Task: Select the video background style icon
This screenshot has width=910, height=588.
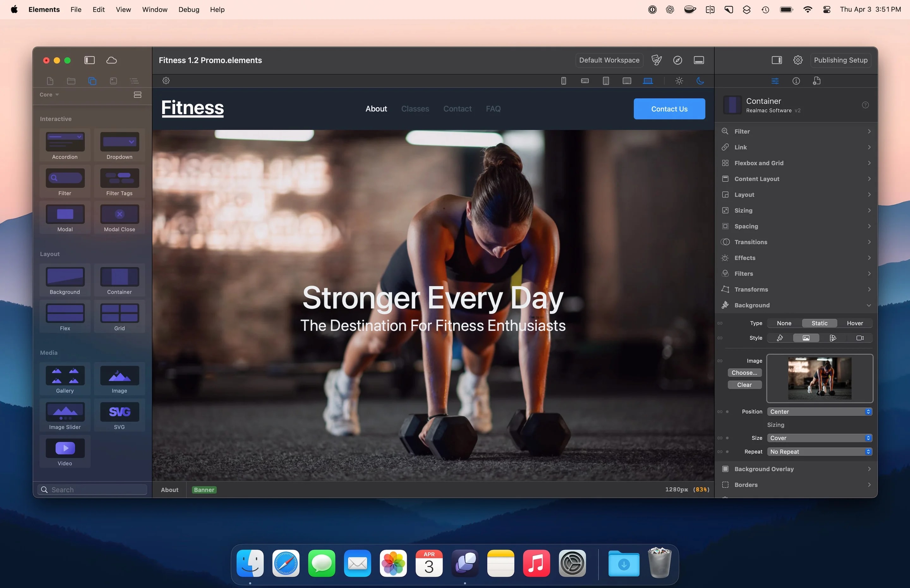Action: 860,338
